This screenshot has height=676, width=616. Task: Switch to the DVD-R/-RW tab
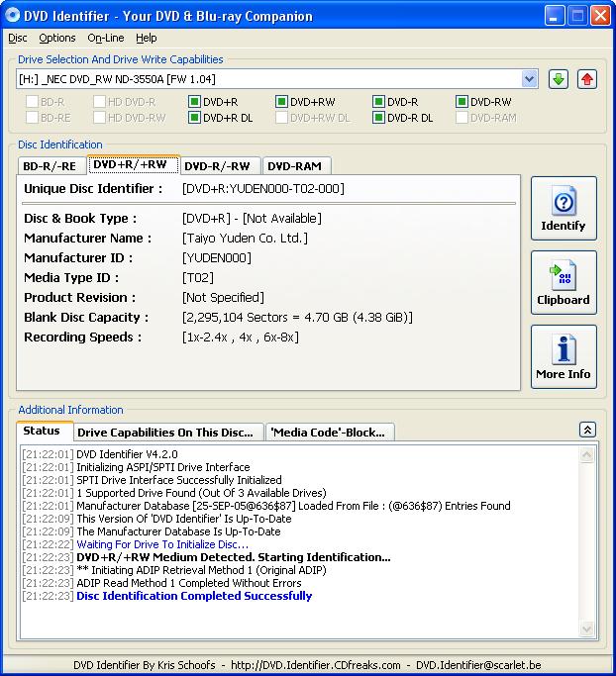[220, 166]
